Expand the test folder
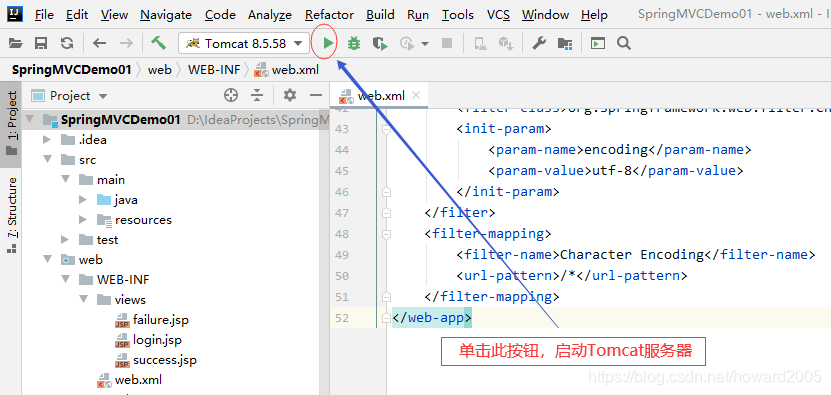This screenshot has width=831, height=395. click(x=65, y=240)
